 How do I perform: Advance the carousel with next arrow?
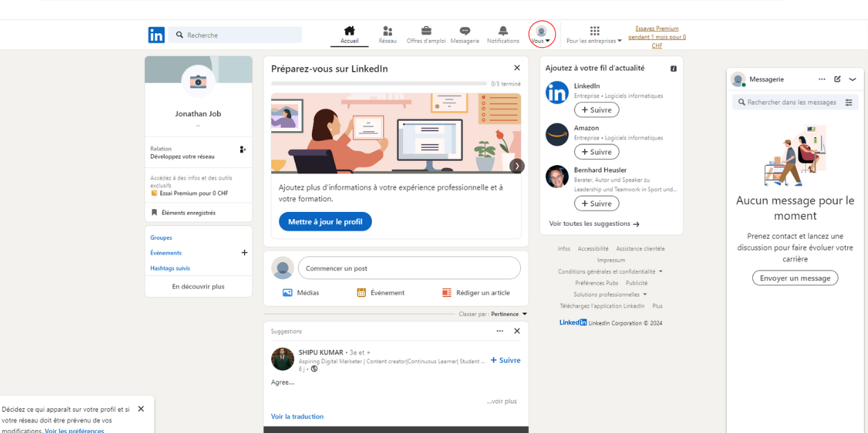click(517, 166)
